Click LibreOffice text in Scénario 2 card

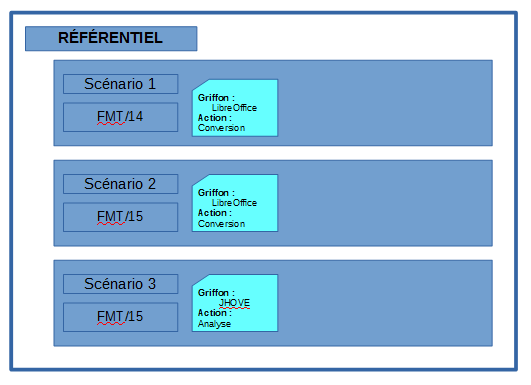(234, 203)
